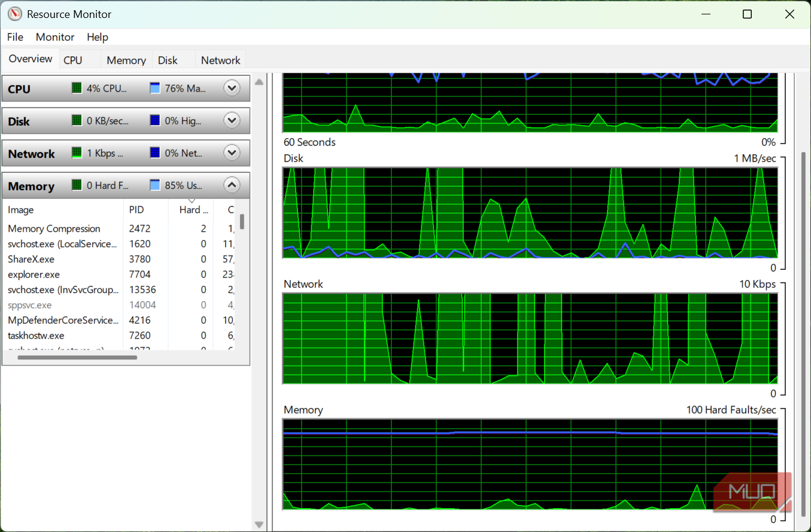Image resolution: width=811 pixels, height=532 pixels.
Task: Click the graphs pane vertical scrollbar
Action: (803, 334)
